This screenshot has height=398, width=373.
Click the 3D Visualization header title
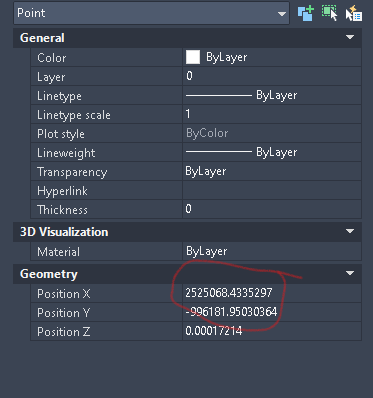tap(64, 232)
